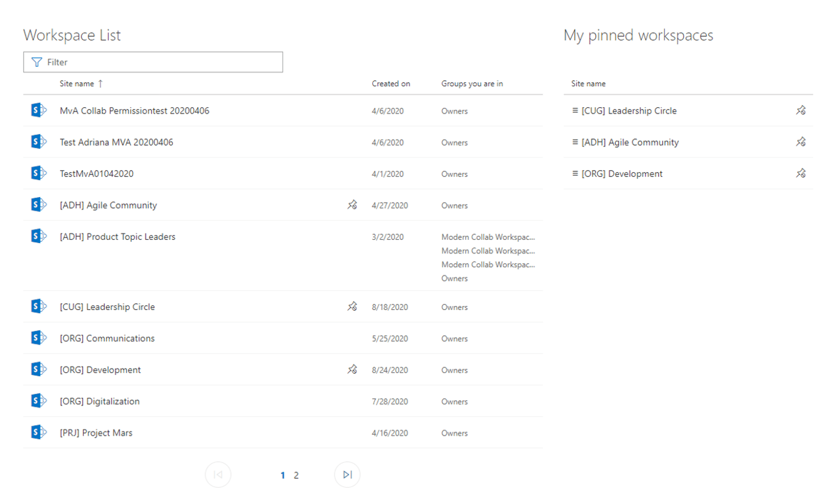The image size is (834, 504).
Task: Click the date 7/28/2020
Action: [390, 402]
